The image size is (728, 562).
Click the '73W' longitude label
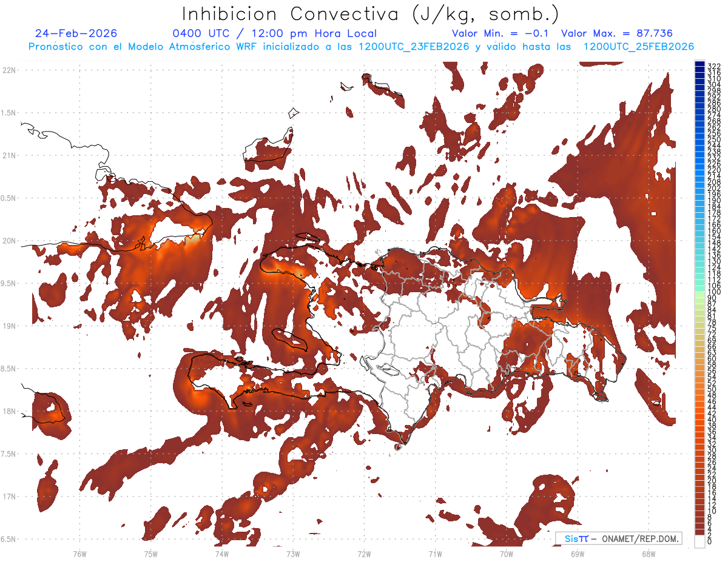293,554
